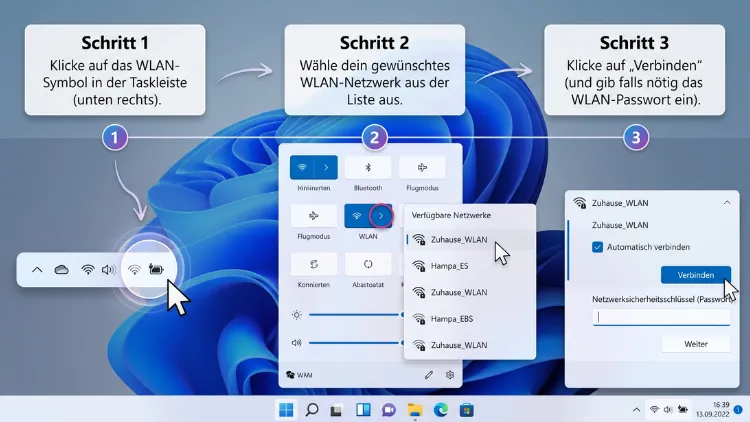Image resolution: width=750 pixels, height=422 pixels.
Task: Open Microsoft Store from the taskbar
Action: point(466,410)
